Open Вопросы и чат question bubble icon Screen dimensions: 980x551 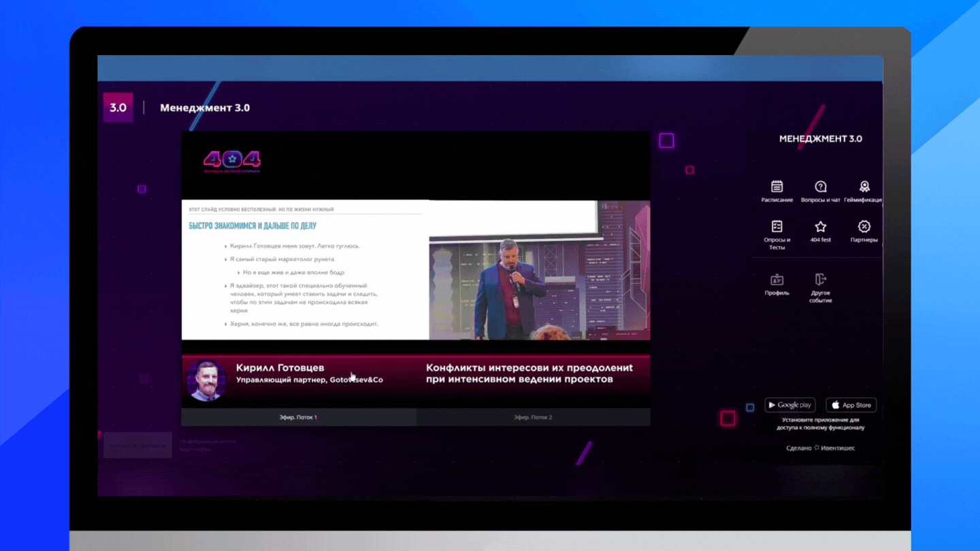tap(820, 187)
